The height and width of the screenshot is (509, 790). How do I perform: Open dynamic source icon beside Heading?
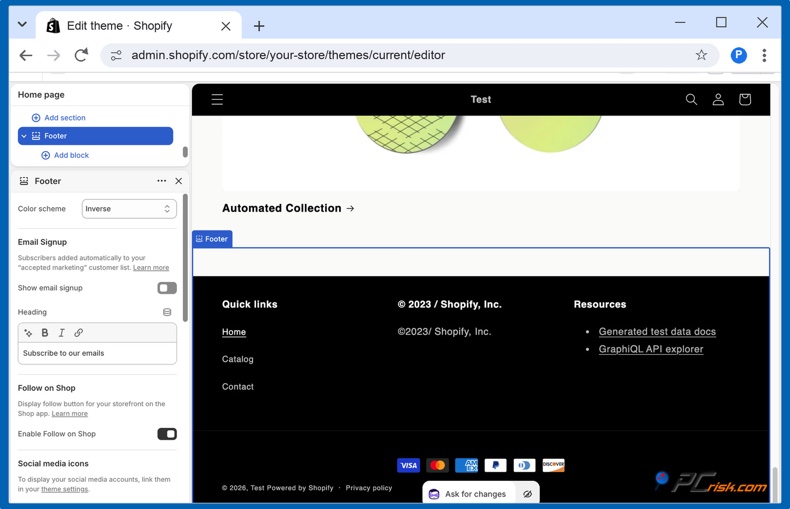pyautogui.click(x=167, y=312)
